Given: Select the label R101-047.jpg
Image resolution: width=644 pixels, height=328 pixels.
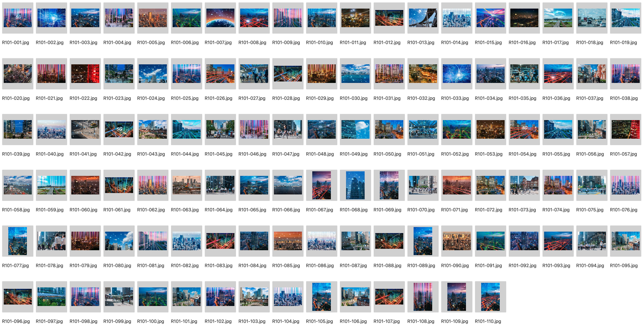Looking at the screenshot, I should pyautogui.click(x=286, y=154).
